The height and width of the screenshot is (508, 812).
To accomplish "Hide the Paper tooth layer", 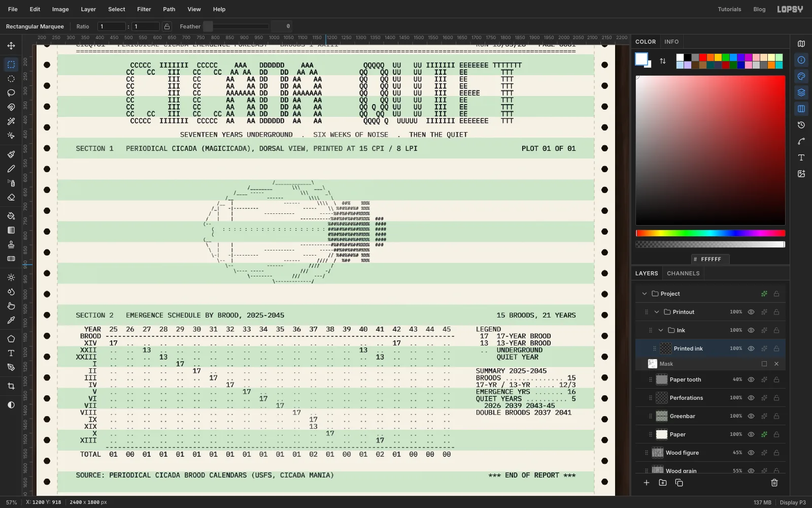I will [x=751, y=379].
